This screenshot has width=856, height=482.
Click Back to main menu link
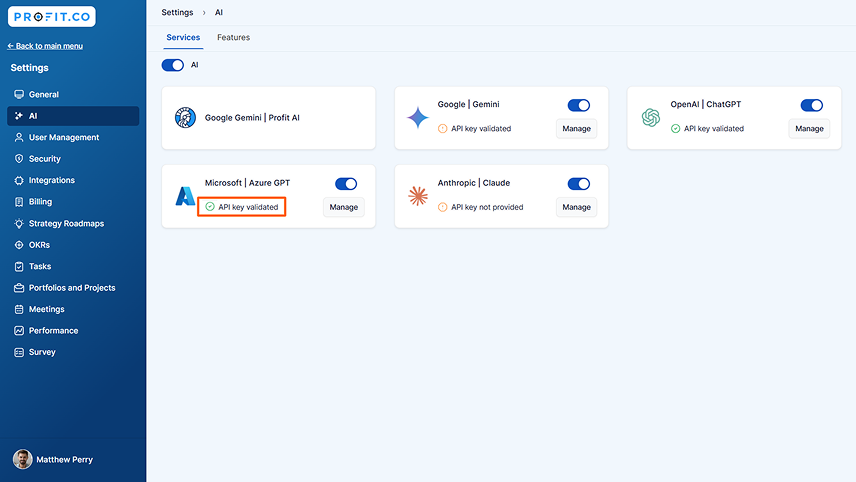tap(45, 46)
